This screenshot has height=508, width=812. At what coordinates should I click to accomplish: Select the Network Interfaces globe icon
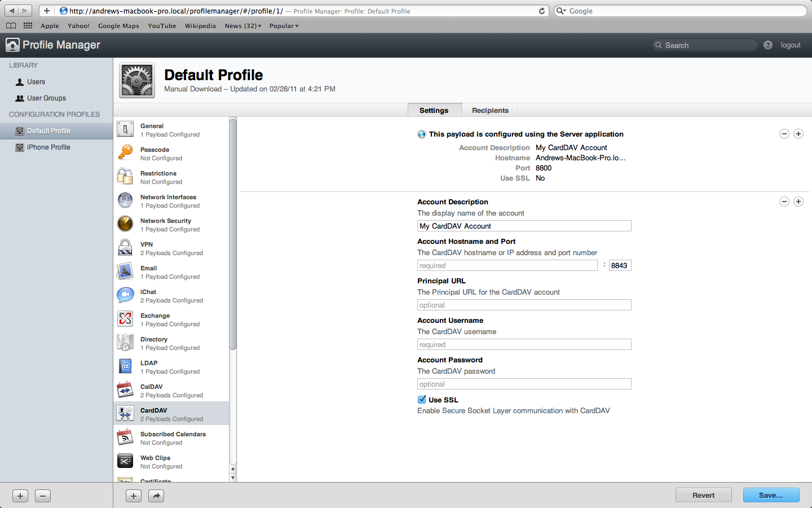tap(125, 200)
